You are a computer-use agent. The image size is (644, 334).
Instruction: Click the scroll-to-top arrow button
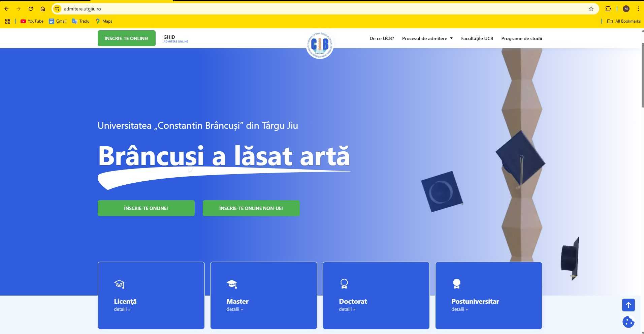point(628,305)
